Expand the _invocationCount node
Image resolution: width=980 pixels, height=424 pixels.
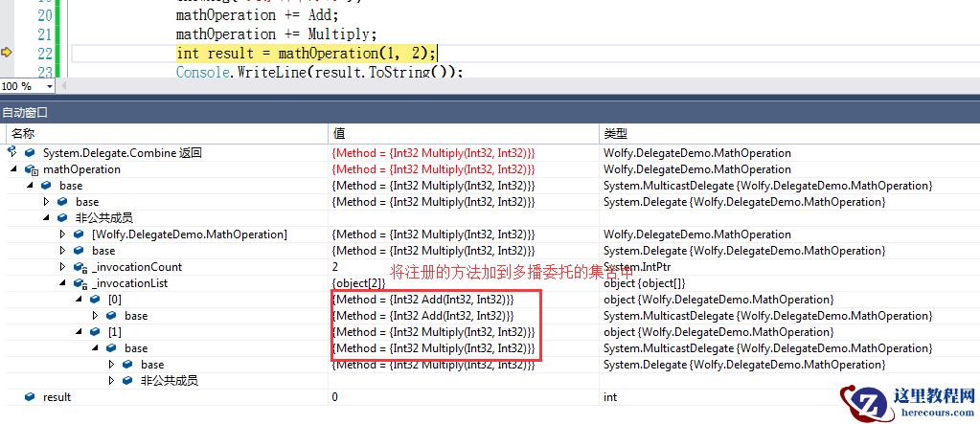click(62, 267)
